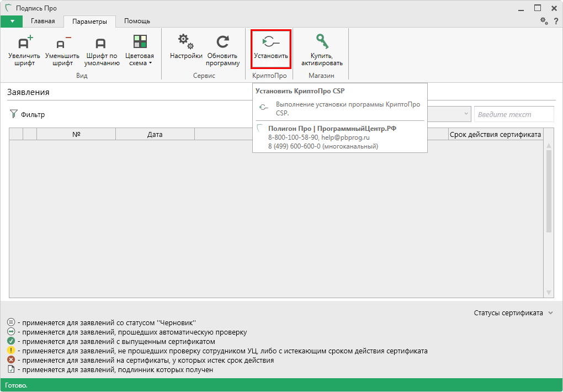Click the small gears icon beside the question mark
This screenshot has width=563, height=392.
pyautogui.click(x=544, y=21)
